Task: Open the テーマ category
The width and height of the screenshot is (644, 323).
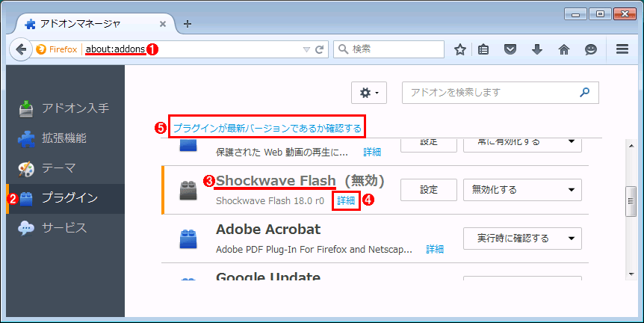Action: 65,168
